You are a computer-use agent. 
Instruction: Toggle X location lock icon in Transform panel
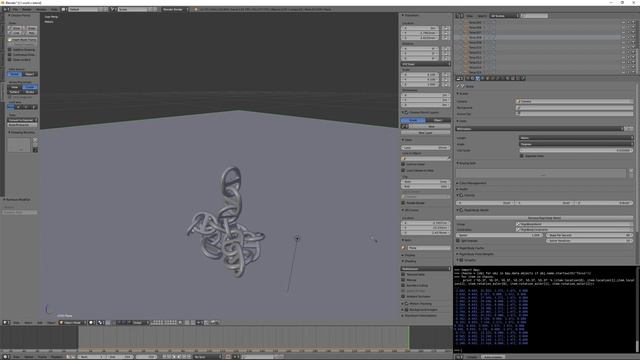pyautogui.click(x=446, y=28)
